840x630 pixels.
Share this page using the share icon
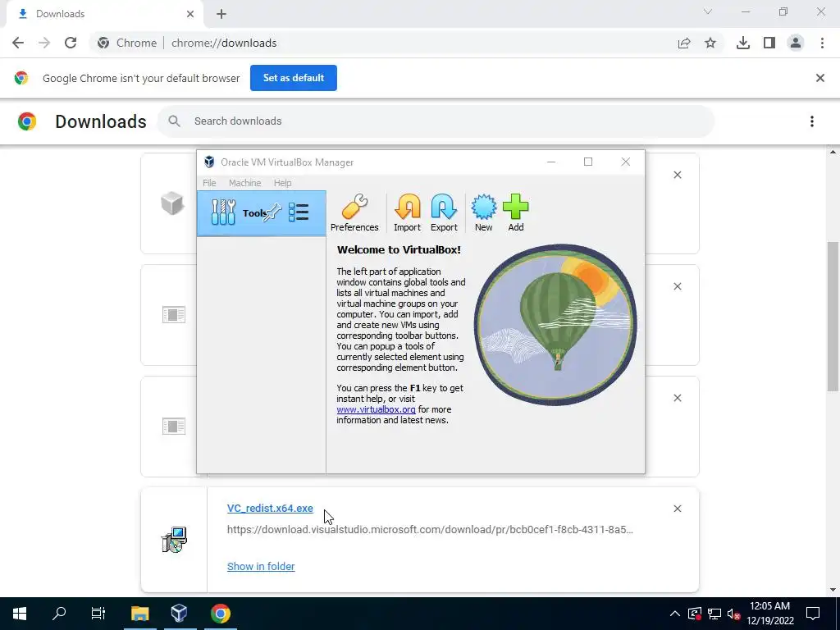(x=684, y=43)
